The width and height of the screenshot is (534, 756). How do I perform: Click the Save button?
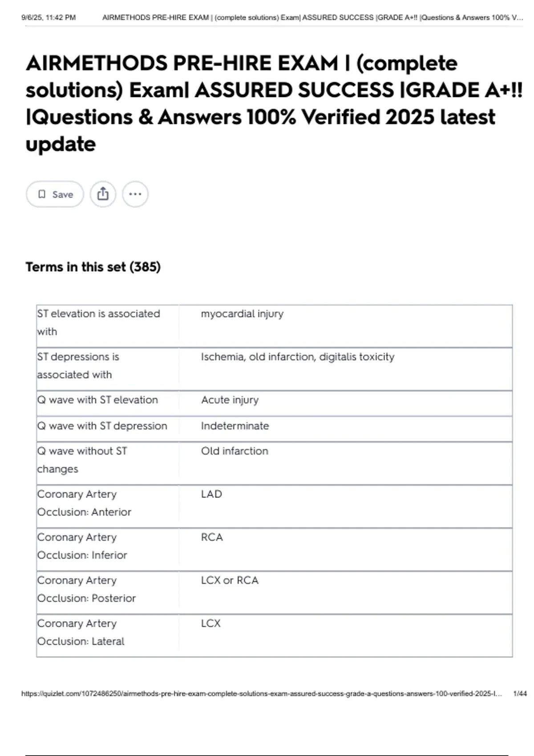click(x=55, y=194)
